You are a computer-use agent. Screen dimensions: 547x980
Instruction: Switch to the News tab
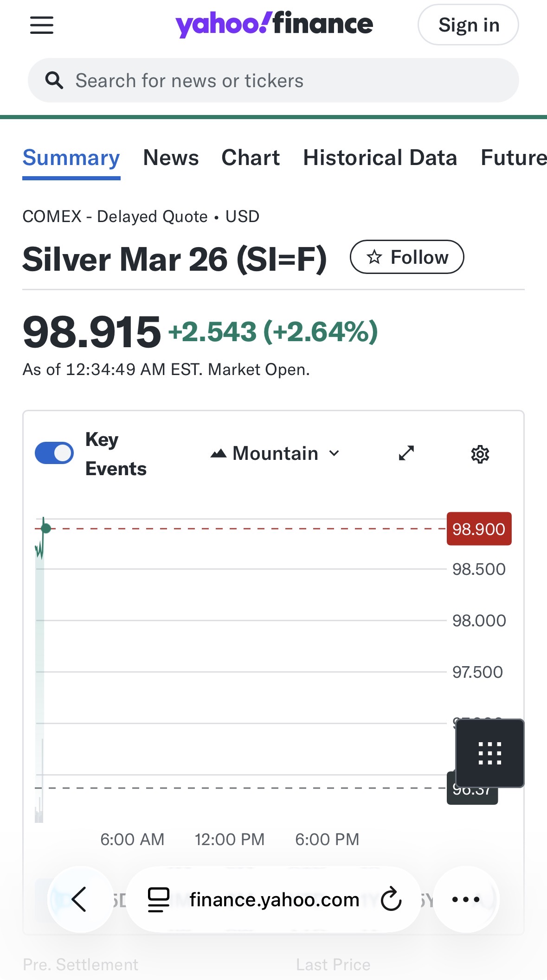pos(171,158)
